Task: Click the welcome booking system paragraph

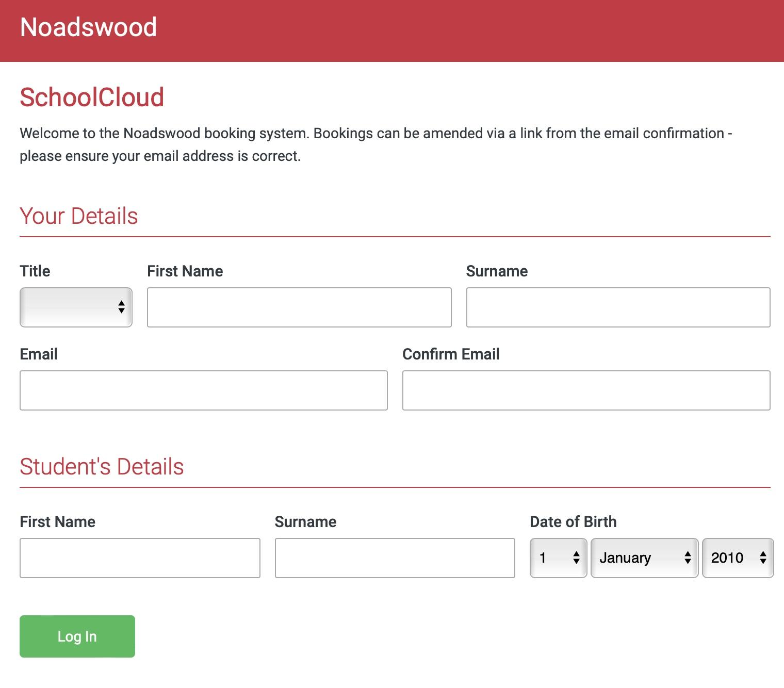Action: click(376, 144)
